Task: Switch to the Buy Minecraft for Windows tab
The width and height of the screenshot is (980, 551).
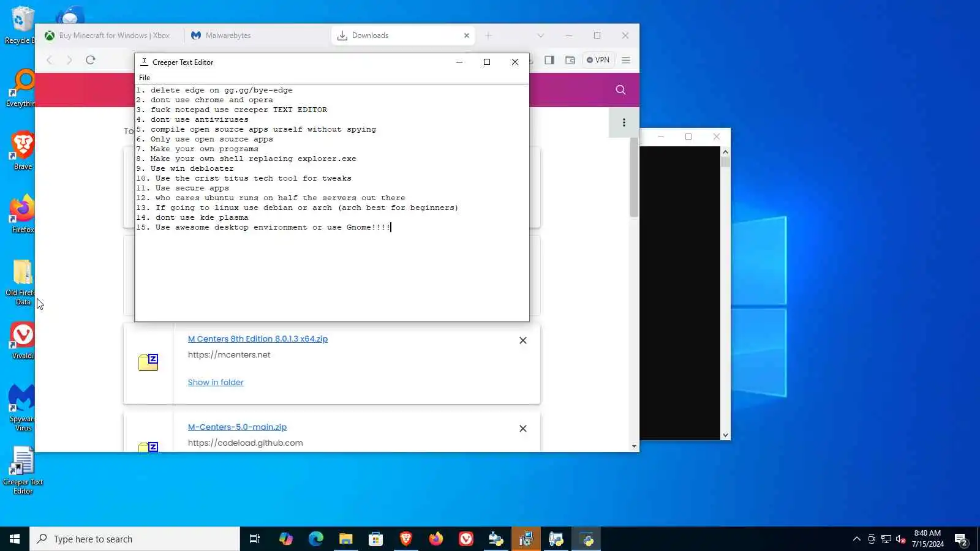Action: click(x=109, y=36)
